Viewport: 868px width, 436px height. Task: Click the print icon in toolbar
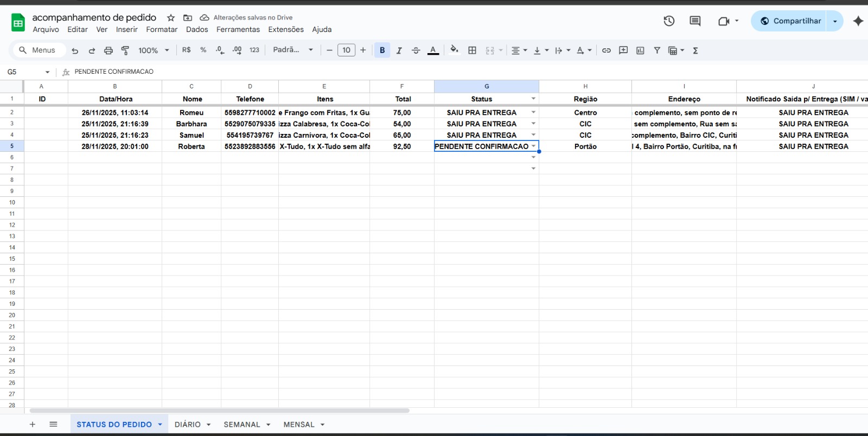pyautogui.click(x=108, y=50)
